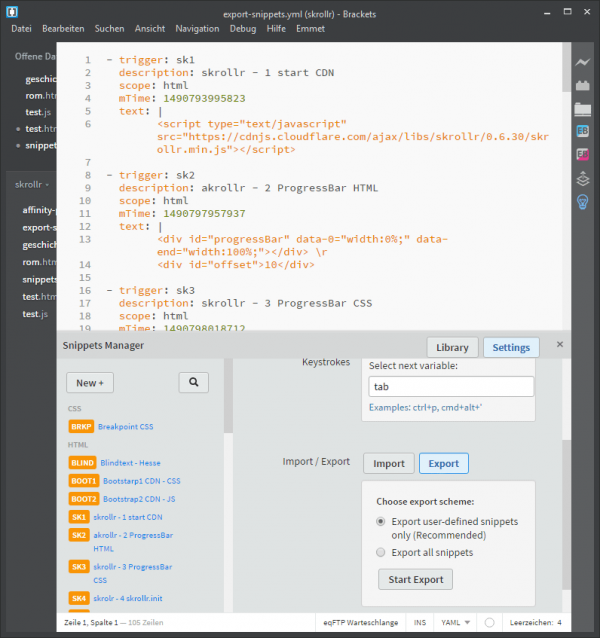Screen dimensions: 600x638
Task: Click eqFTP Warteschlange in status bar
Action: pos(360,623)
